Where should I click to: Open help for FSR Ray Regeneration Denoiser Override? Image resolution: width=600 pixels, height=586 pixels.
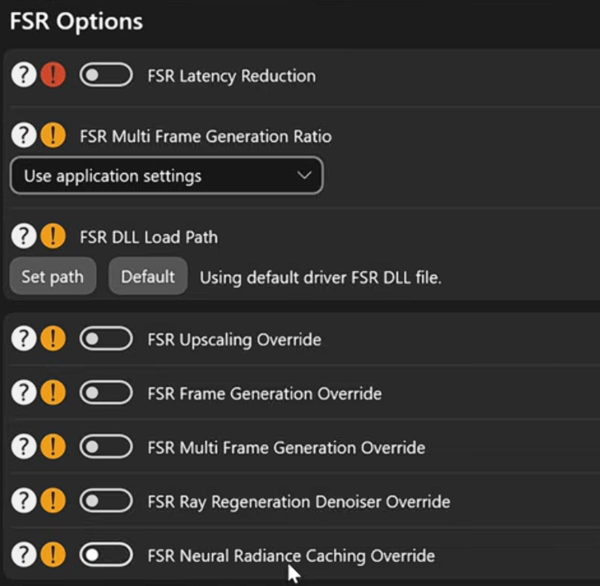pos(24,500)
